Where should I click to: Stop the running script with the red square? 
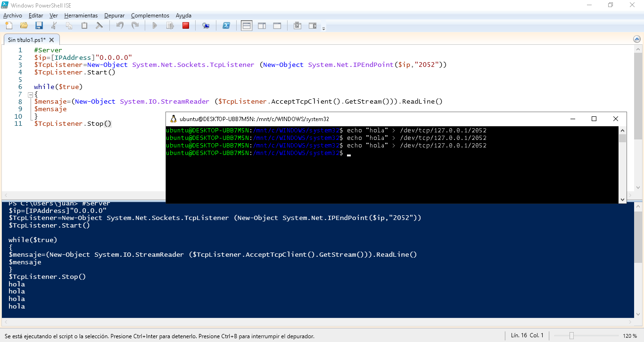[x=186, y=25]
